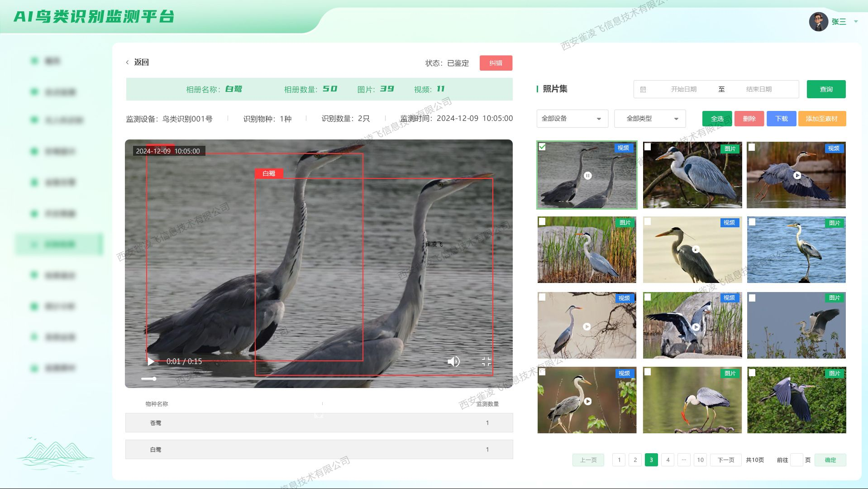Check the second thumbnail image checkbox
This screenshot has width=868, height=489.
point(648,147)
